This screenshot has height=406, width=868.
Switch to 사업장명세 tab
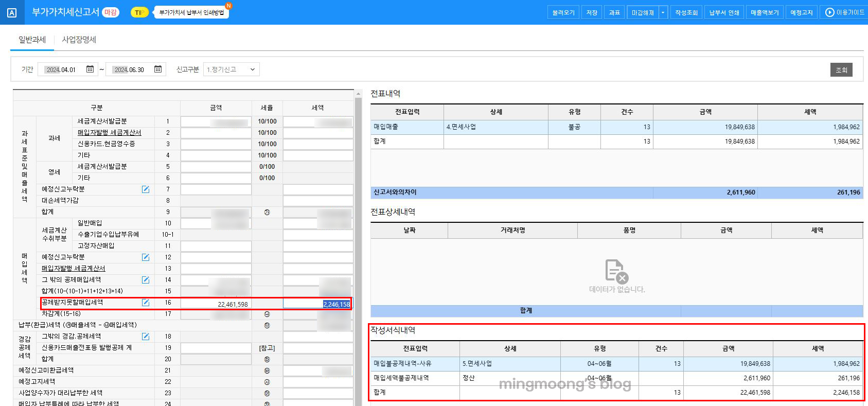(x=79, y=40)
